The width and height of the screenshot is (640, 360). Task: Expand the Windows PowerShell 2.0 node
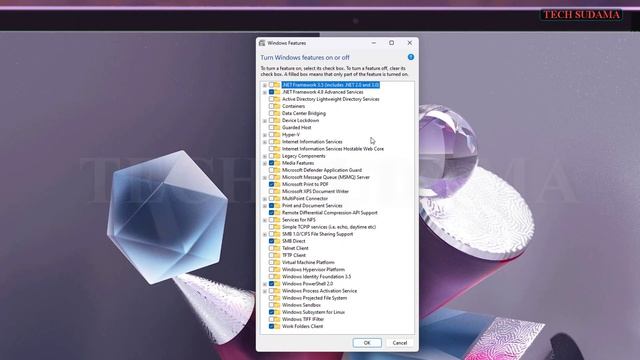[264, 284]
